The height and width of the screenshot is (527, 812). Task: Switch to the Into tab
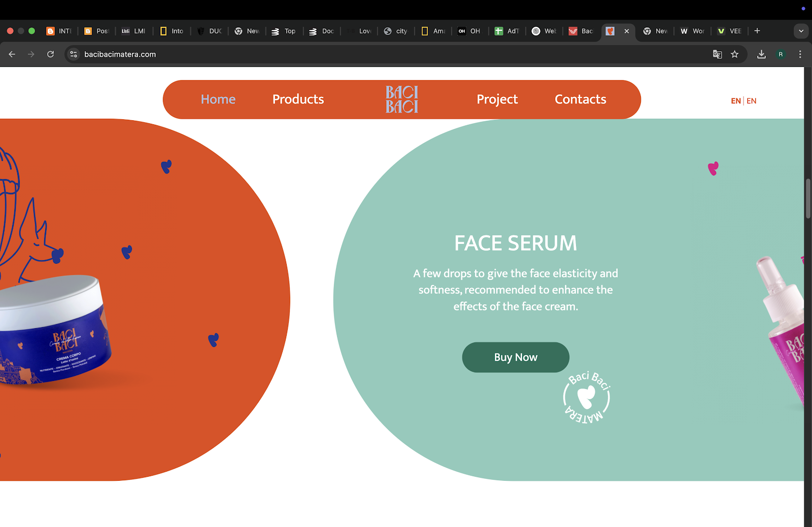[172, 31]
